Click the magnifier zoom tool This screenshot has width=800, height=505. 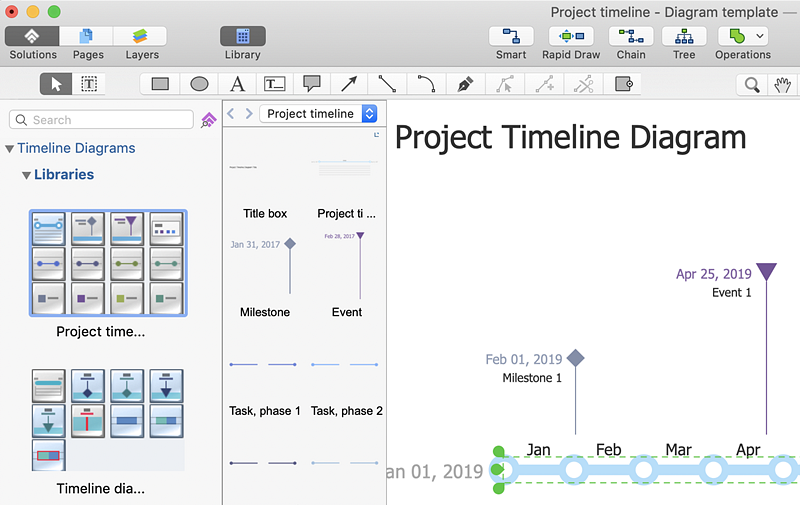point(752,85)
